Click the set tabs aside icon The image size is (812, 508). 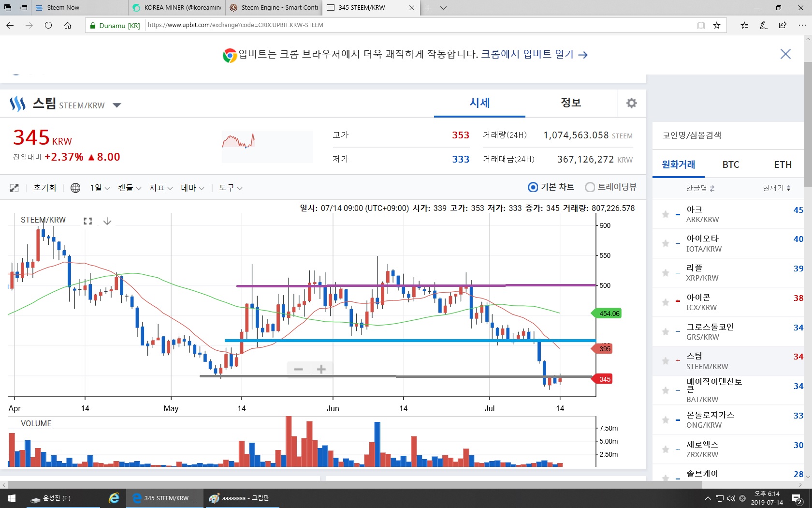[23, 8]
